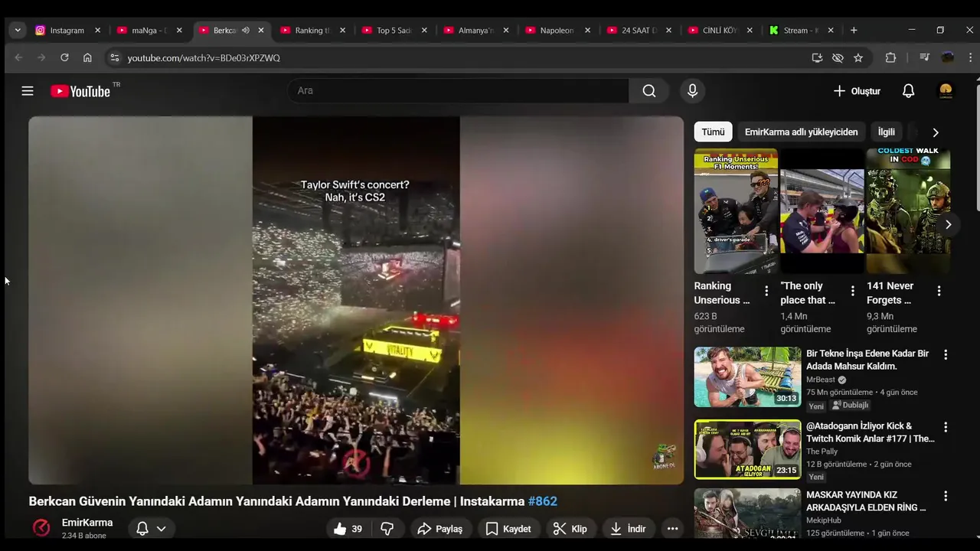View site information in the address bar
980x551 pixels.
[x=114, y=57]
